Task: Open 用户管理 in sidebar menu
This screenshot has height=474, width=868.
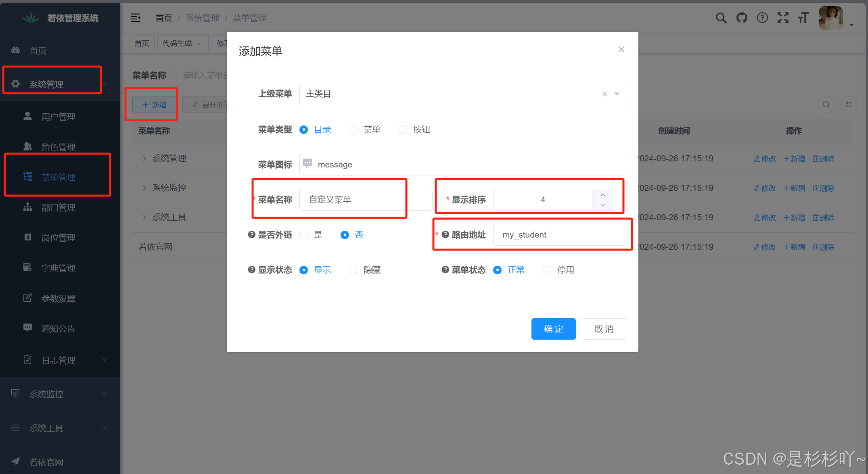Action: pos(59,117)
